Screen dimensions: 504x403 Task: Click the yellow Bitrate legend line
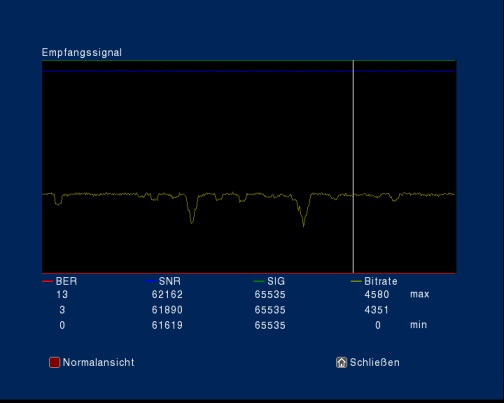click(x=356, y=281)
